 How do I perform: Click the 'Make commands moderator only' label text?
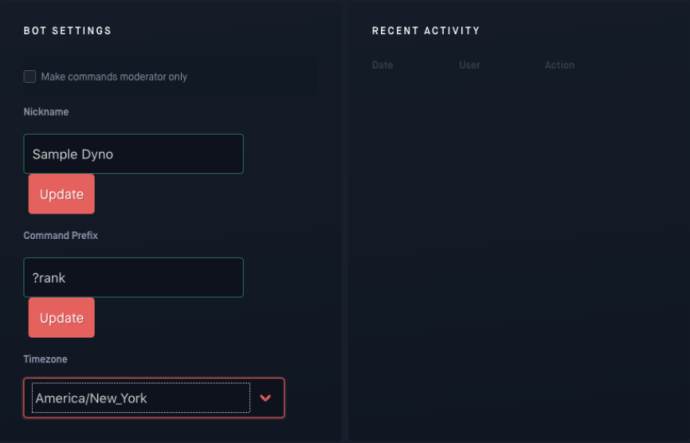[x=114, y=77]
